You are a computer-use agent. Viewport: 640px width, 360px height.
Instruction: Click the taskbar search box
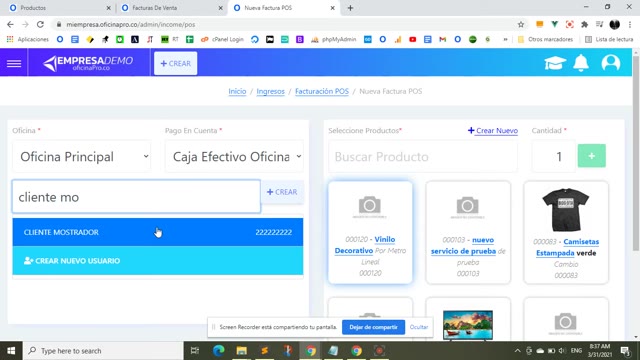click(x=102, y=351)
